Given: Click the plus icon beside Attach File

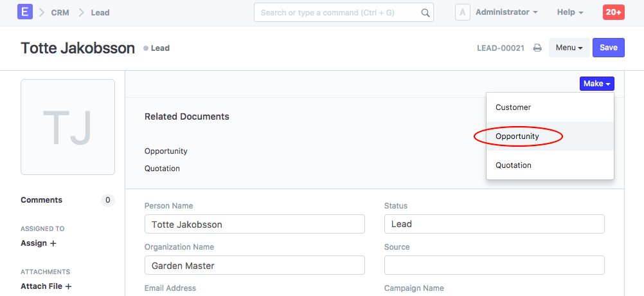Looking at the screenshot, I should click(x=68, y=287).
